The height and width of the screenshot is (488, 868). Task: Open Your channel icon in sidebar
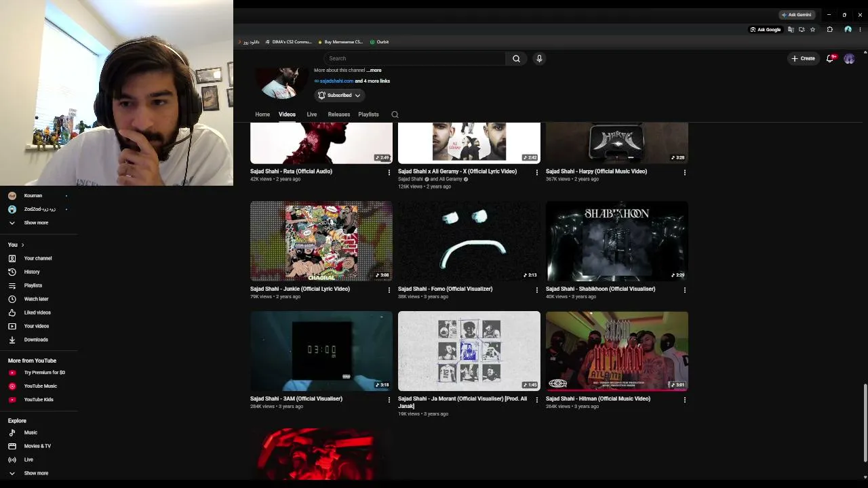[12, 258]
